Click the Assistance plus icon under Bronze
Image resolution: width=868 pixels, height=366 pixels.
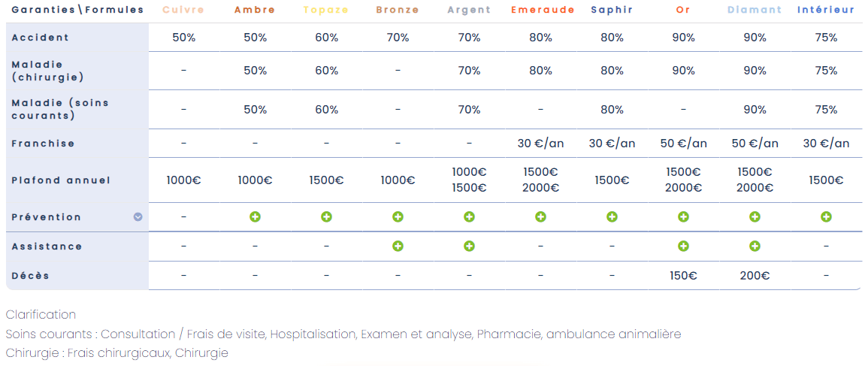(398, 247)
